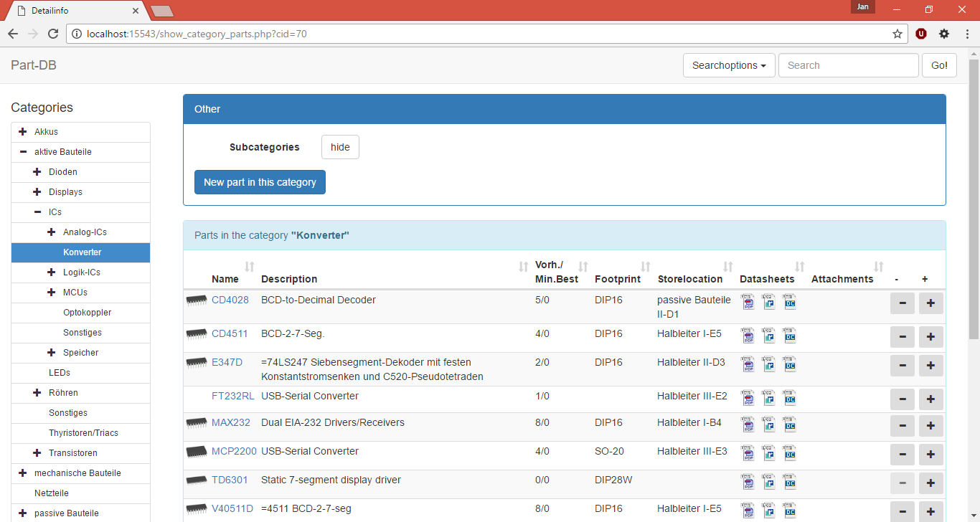This screenshot has height=522, width=980.
Task: Open the FT232RL part link
Action: [233, 396]
